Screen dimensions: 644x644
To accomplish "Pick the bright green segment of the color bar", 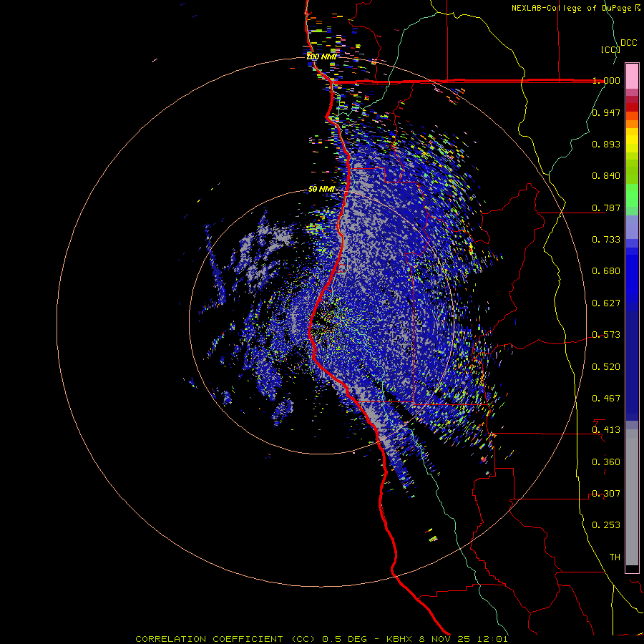I will tap(632, 195).
